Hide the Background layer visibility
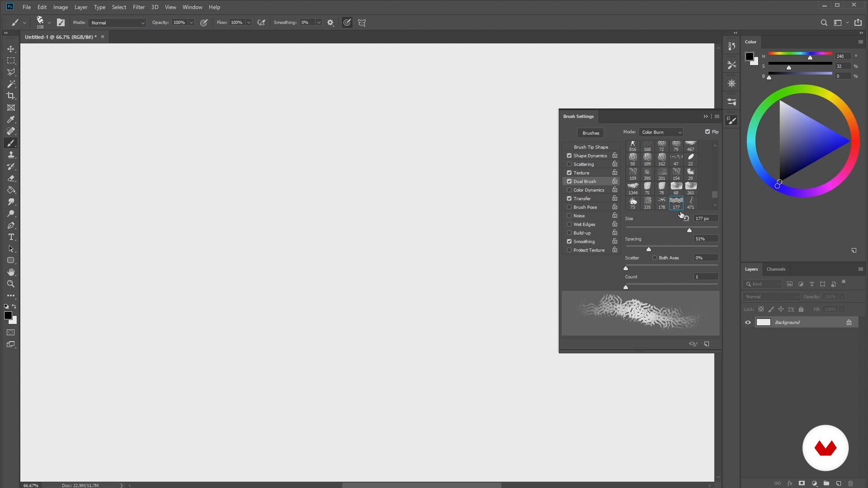 point(748,322)
